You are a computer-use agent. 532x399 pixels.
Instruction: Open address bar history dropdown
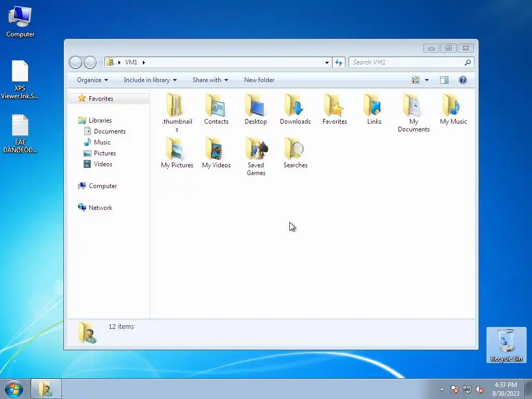327,62
